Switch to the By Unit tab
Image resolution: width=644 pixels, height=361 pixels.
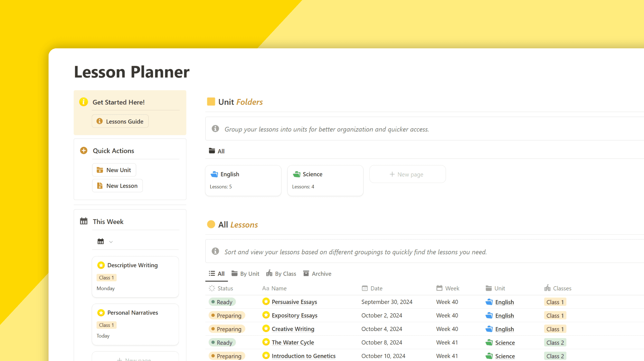pyautogui.click(x=245, y=274)
